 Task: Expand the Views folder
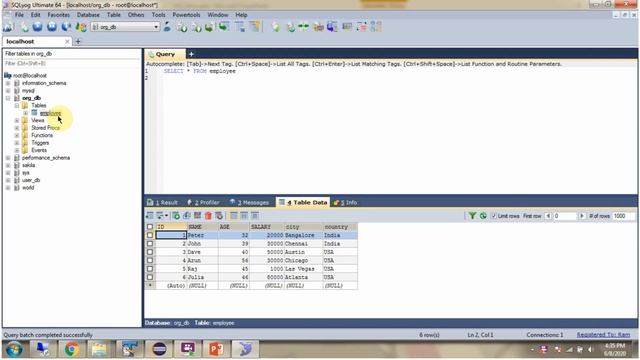pos(17,120)
